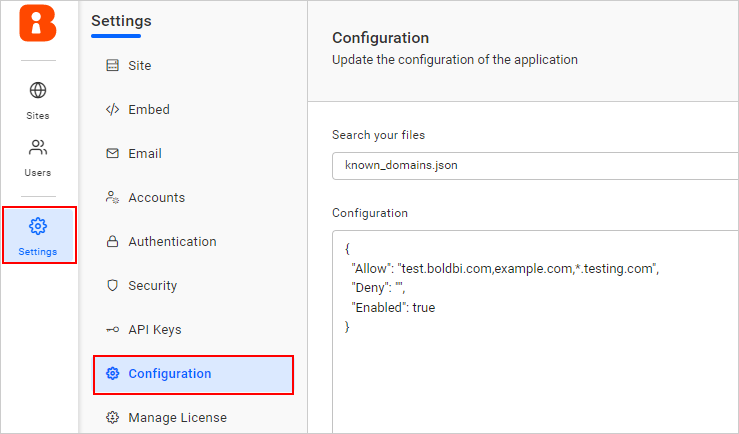Open the Authentication settings page

click(172, 242)
